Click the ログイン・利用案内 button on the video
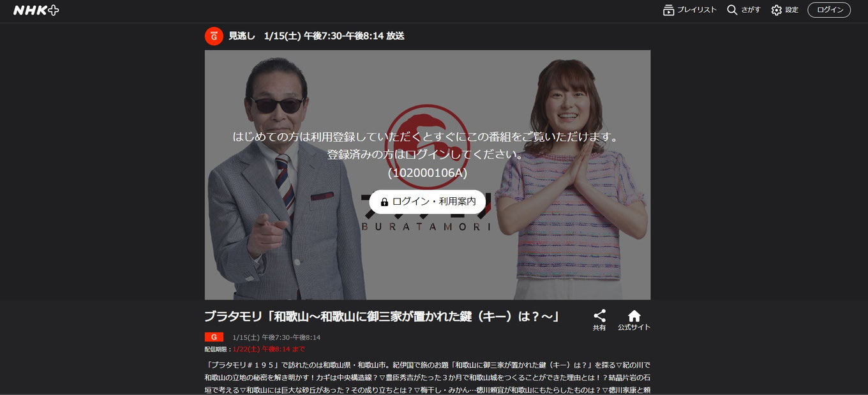This screenshot has width=868, height=395. [x=428, y=202]
